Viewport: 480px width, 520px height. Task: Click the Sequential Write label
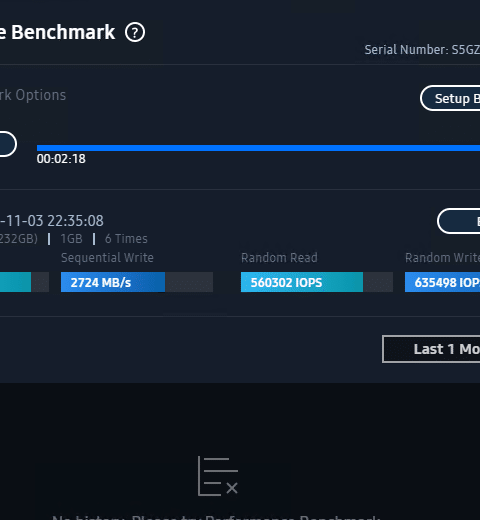(107, 258)
